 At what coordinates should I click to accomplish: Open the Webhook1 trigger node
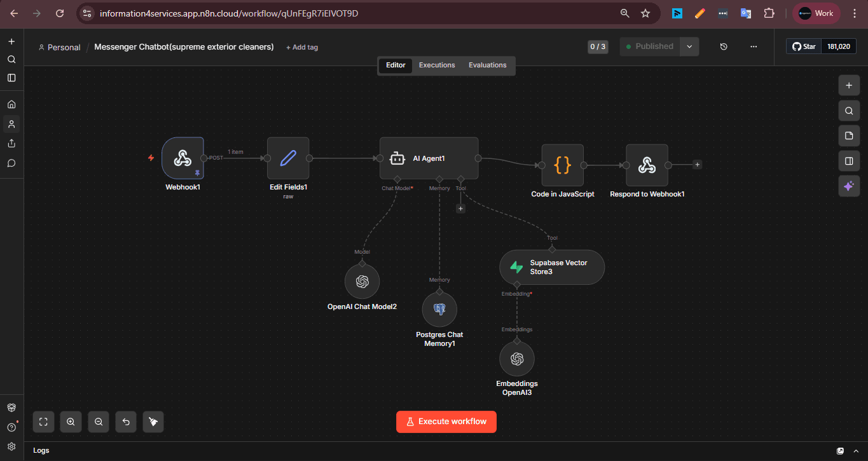pyautogui.click(x=183, y=158)
